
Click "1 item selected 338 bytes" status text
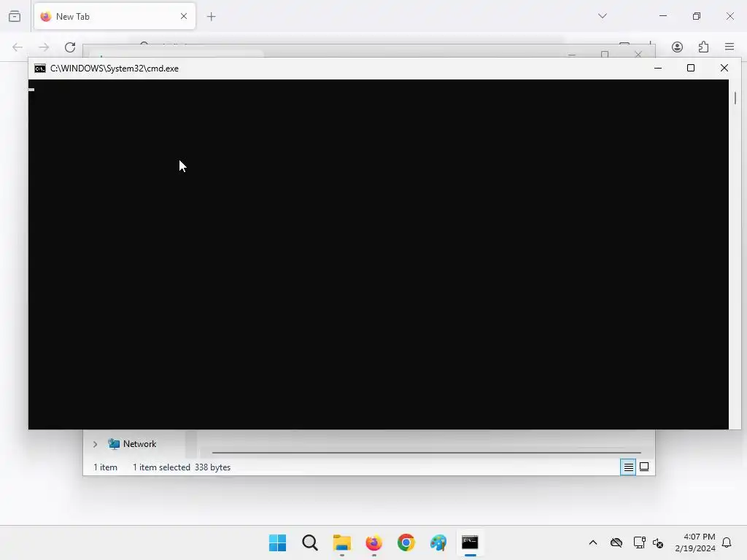(182, 467)
